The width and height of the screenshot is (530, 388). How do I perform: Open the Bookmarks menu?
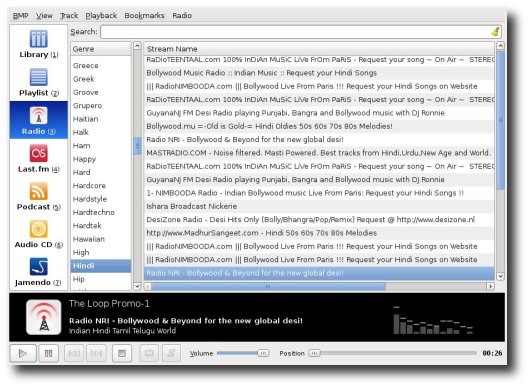(144, 16)
